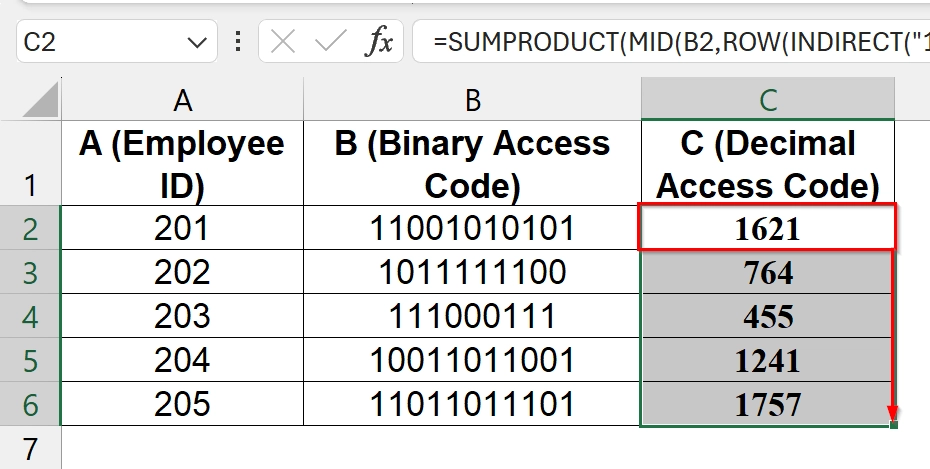Click the fill handle at selection corner
Image resolution: width=930 pixels, height=469 pixels.
click(x=894, y=425)
